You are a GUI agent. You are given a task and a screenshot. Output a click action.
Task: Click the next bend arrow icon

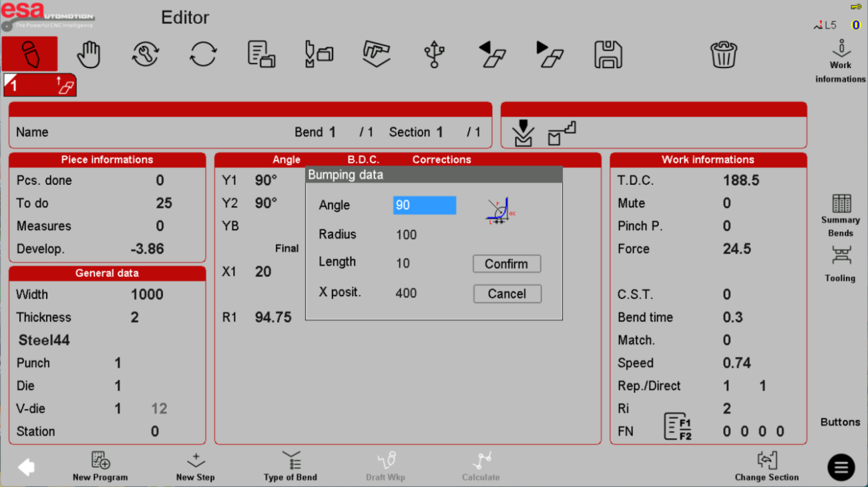[550, 54]
